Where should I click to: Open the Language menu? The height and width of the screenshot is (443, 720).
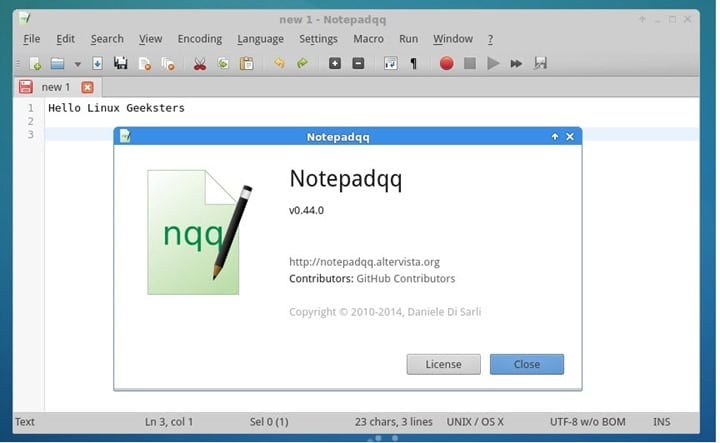point(260,39)
